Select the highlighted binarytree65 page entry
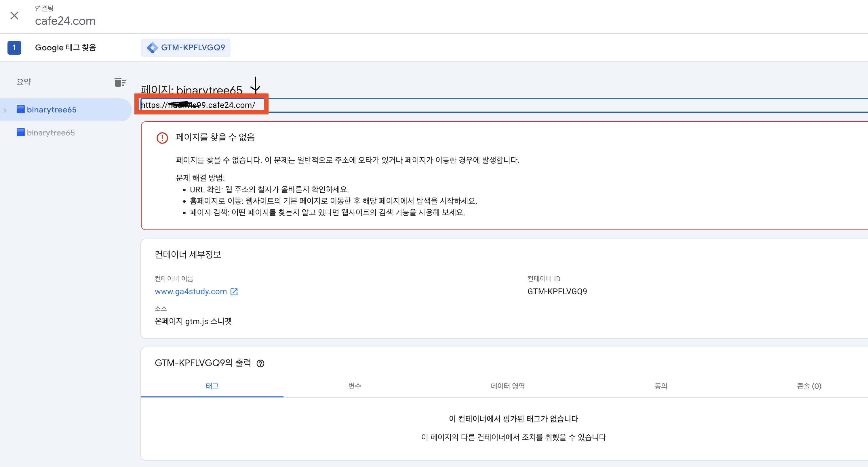 pyautogui.click(x=66, y=110)
